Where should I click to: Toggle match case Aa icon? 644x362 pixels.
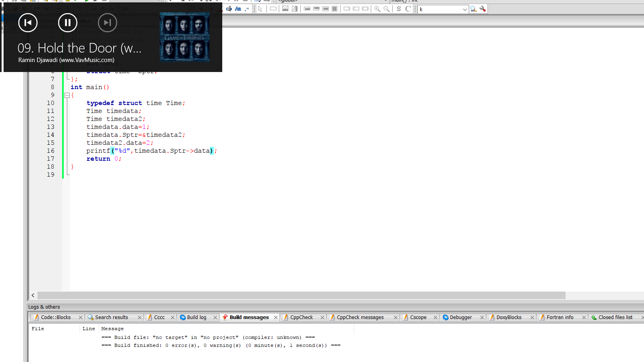coord(238,9)
